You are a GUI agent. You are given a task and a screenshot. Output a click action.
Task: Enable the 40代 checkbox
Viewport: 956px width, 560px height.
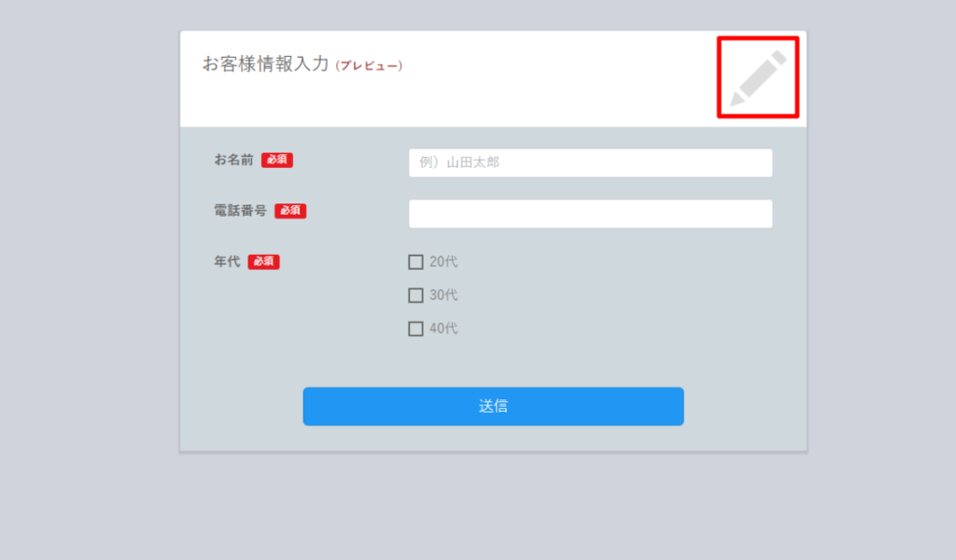(415, 329)
